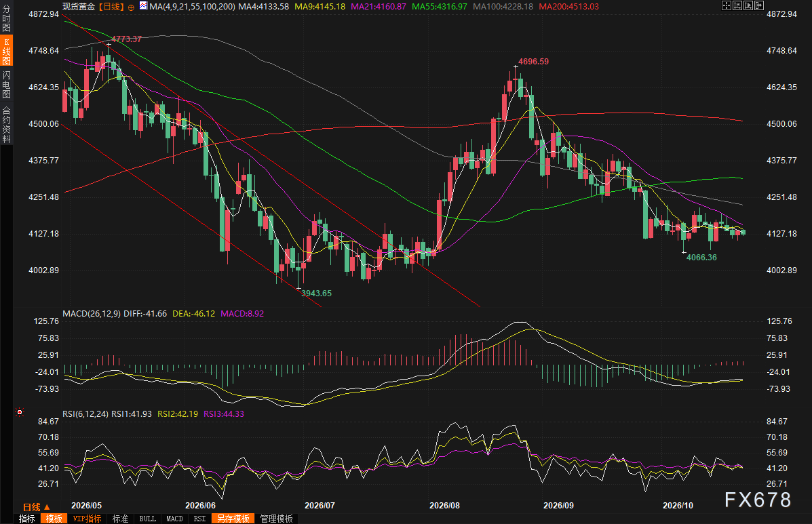Open 管理模板 template manager
Image resolution: width=812 pixels, height=524 pixels.
[x=277, y=519]
